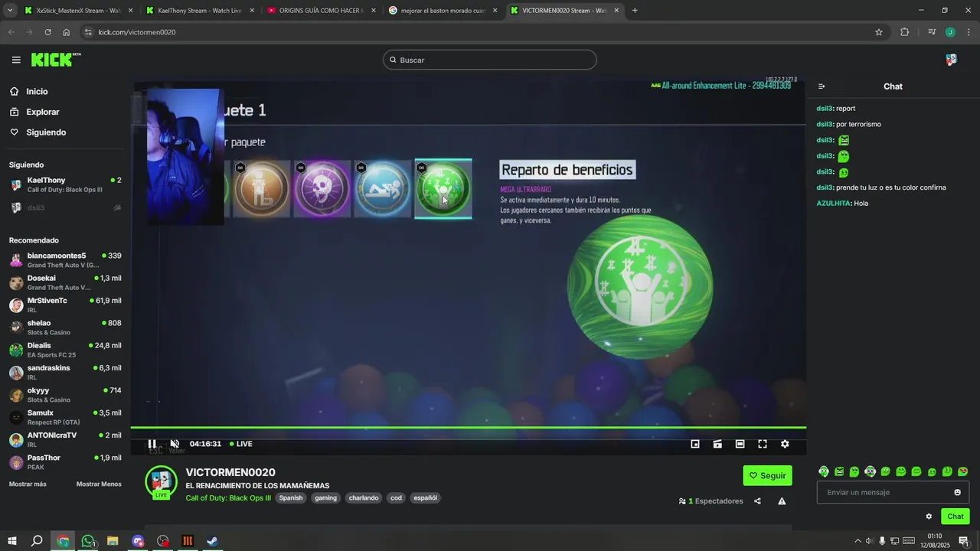Insert the angry square-face emote

pos(839,471)
